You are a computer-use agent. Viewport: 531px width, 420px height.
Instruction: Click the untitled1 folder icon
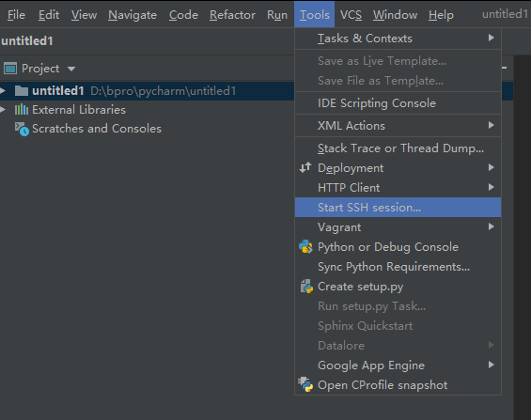pyautogui.click(x=22, y=91)
